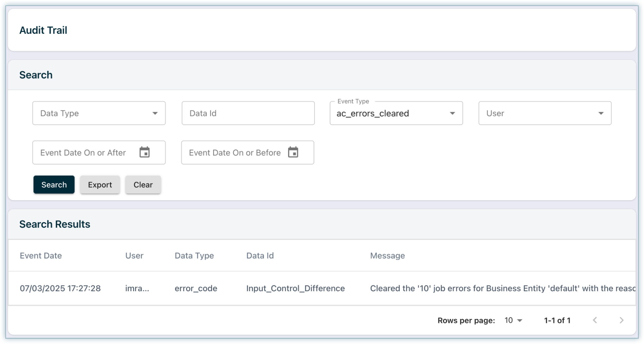This screenshot has height=344, width=644.
Task: Click the Data Type column header
Action: [194, 256]
